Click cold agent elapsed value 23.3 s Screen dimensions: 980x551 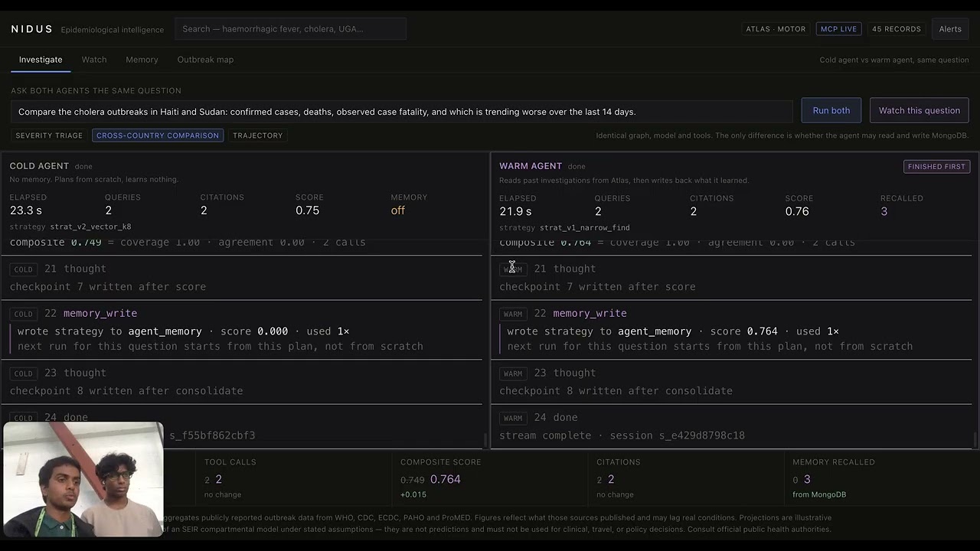26,210
